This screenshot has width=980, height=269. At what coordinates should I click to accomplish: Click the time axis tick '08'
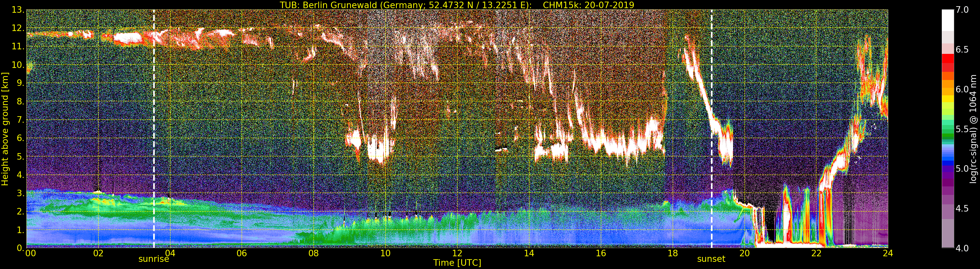point(313,253)
